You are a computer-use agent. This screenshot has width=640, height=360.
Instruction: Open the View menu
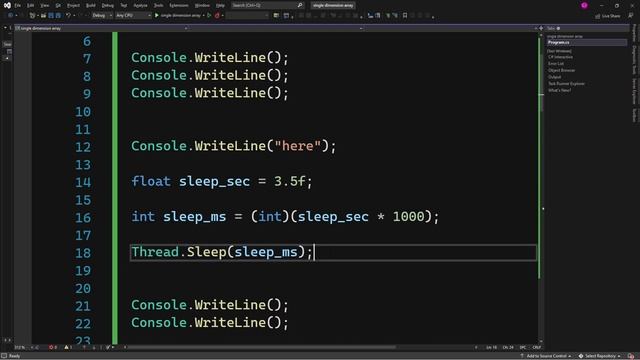(x=44, y=5)
